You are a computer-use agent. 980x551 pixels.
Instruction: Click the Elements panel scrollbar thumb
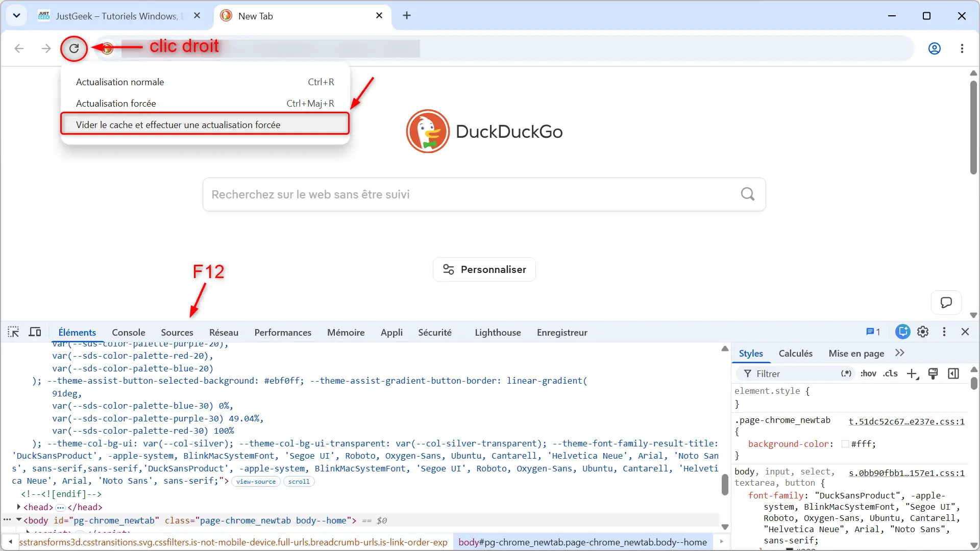point(725,485)
